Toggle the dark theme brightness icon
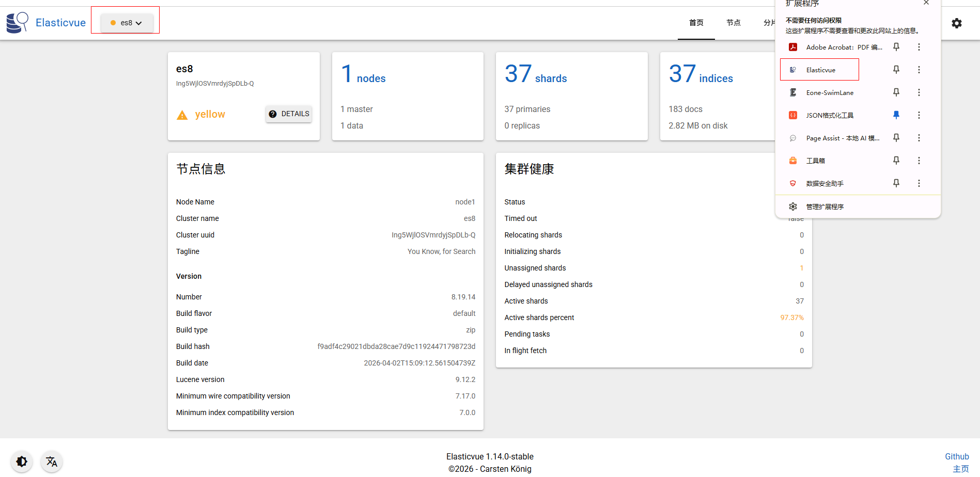The width and height of the screenshot is (980, 477). [x=22, y=462]
